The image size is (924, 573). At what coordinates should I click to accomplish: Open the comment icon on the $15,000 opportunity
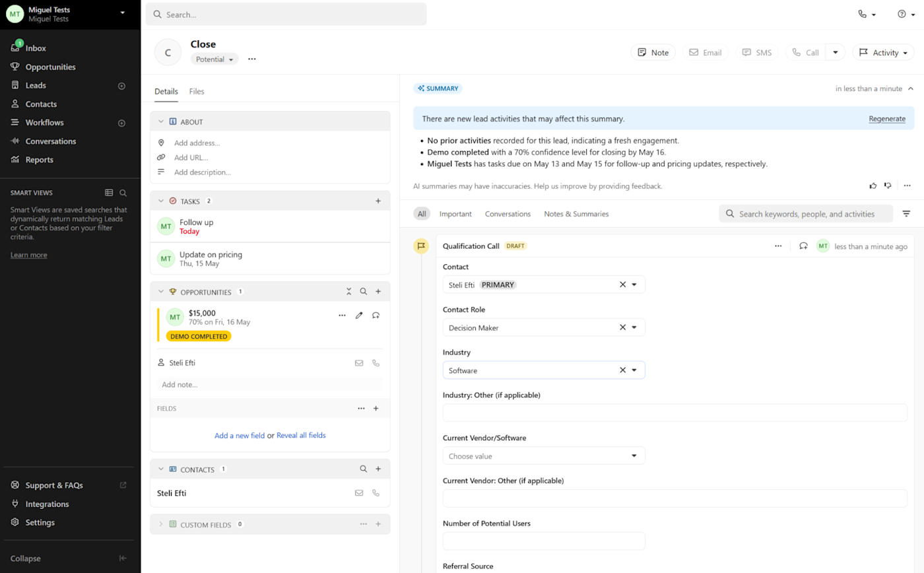click(376, 316)
